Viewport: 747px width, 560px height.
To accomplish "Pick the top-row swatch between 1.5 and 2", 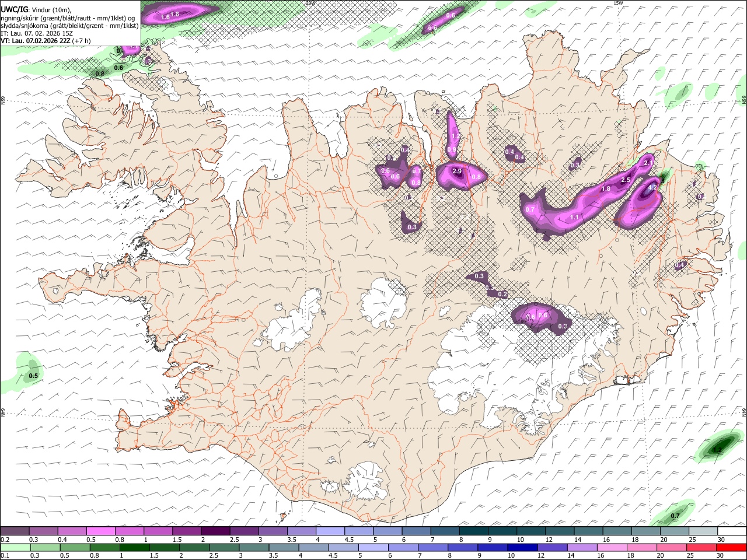I will pyautogui.click(x=186, y=531).
